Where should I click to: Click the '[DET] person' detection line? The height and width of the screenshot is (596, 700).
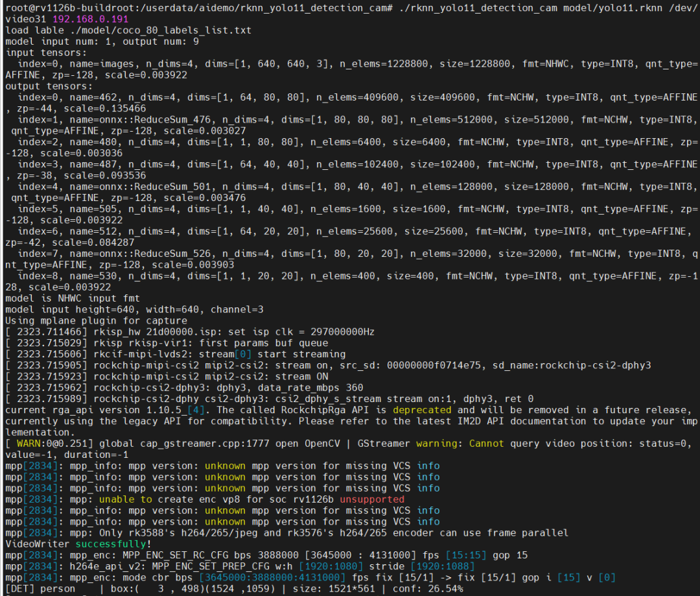234,589
